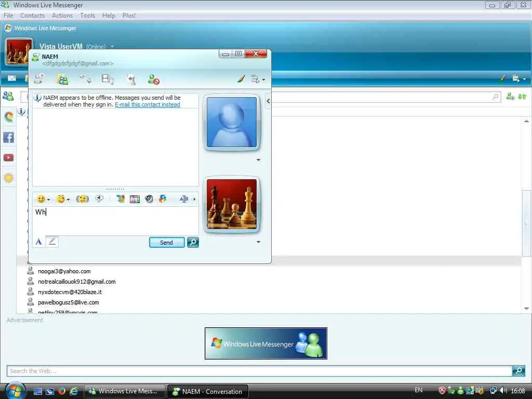
Task: Click the Messenger Plus pen icon
Action: (121, 199)
